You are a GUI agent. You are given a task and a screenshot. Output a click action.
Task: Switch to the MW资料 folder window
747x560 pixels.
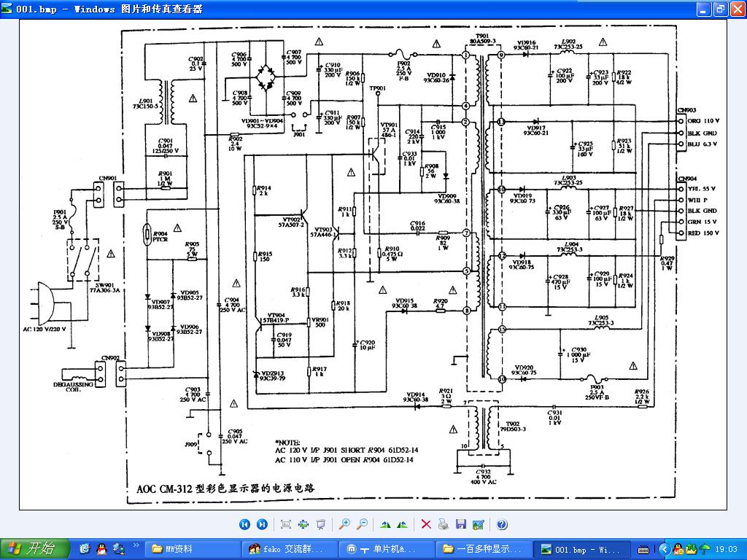click(192, 549)
